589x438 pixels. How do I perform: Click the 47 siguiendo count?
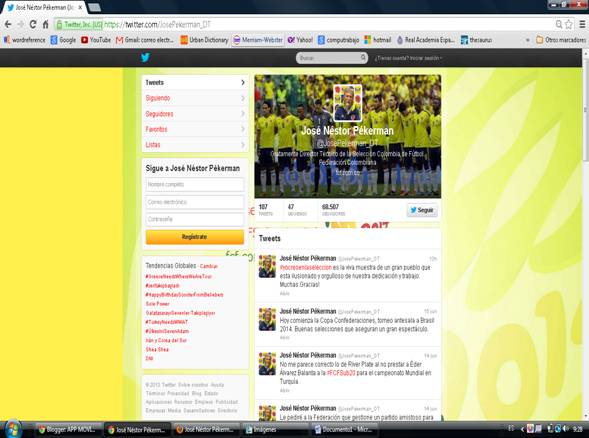point(297,210)
